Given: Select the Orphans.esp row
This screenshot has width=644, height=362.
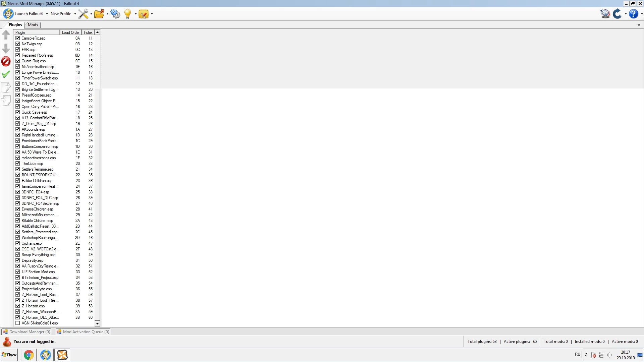Looking at the screenshot, I should (54, 243).
